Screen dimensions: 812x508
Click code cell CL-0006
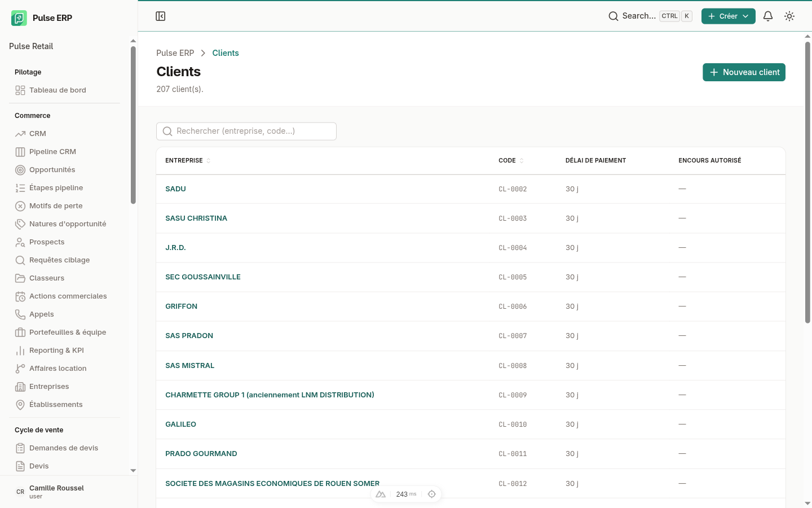513,306
